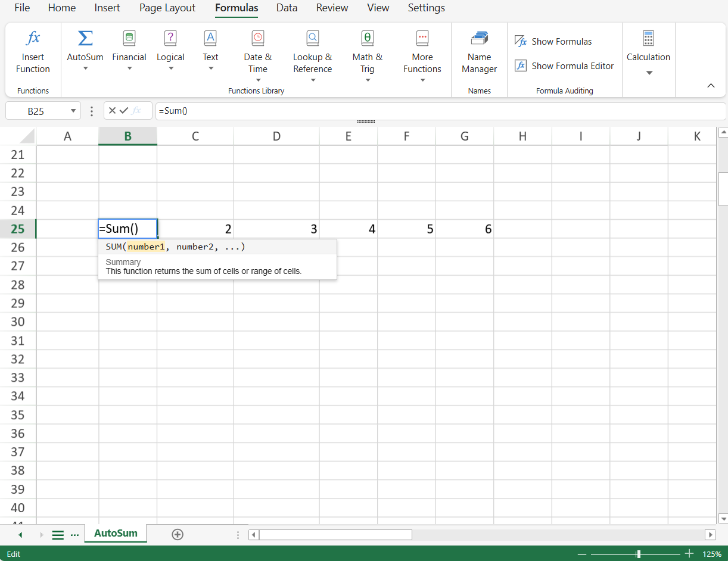Open the Data ribbon tab
The width and height of the screenshot is (728, 561).
click(x=287, y=8)
